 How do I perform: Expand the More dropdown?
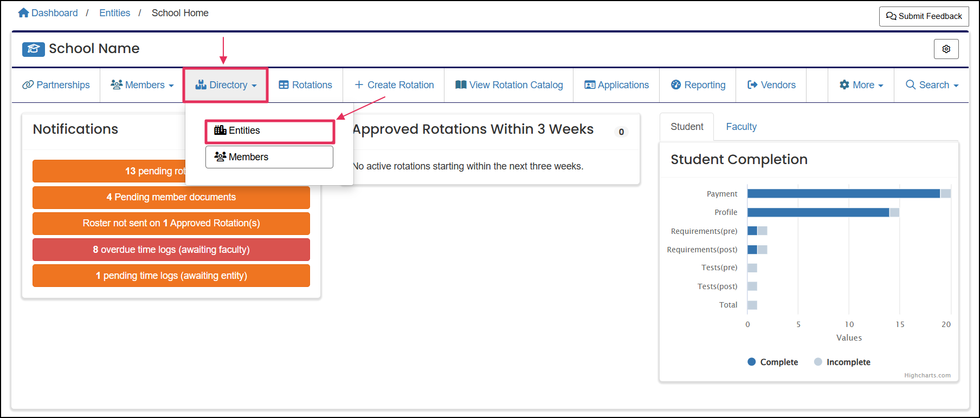coord(861,85)
